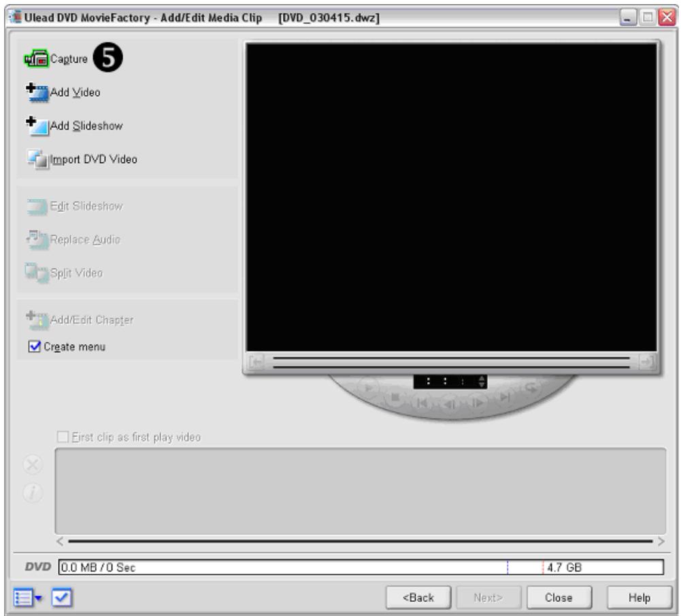The height and width of the screenshot is (616, 681).
Task: Click the next frame button
Action: (478, 403)
